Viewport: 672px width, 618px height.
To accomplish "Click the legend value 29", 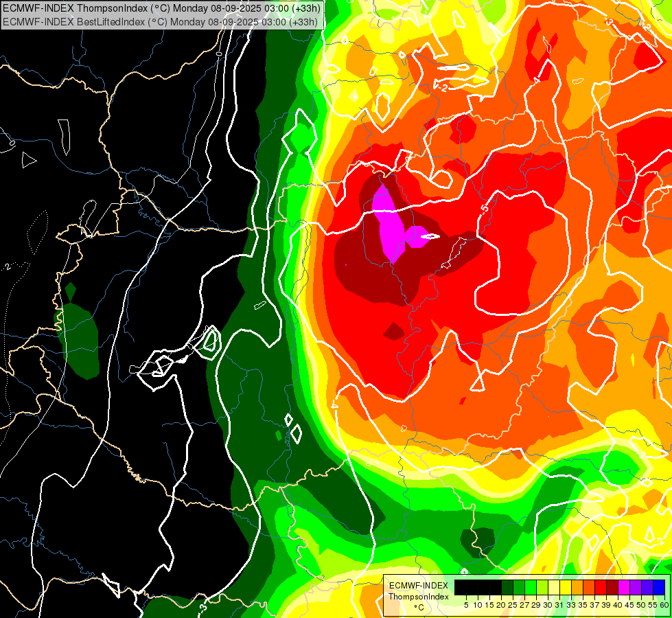I will pos(536,605).
